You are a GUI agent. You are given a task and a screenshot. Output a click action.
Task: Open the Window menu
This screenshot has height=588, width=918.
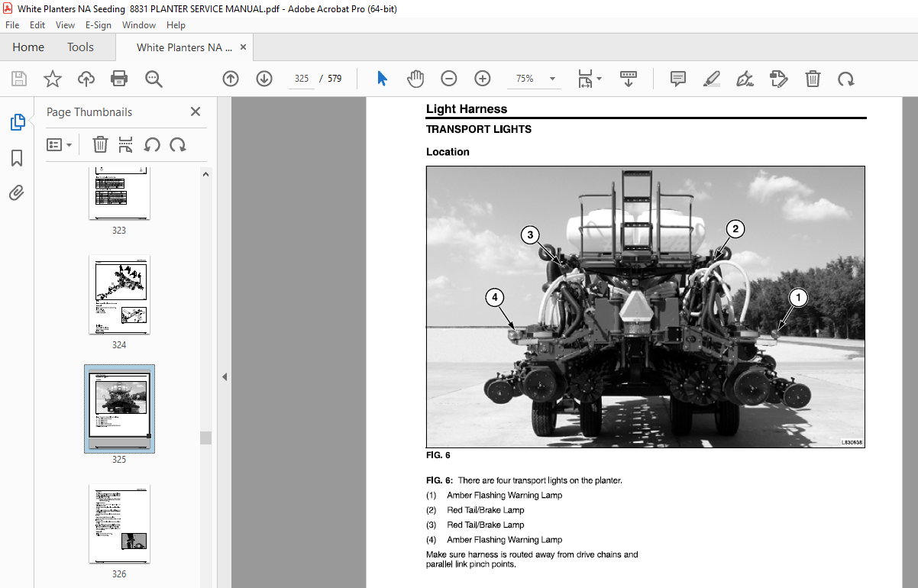coord(139,25)
